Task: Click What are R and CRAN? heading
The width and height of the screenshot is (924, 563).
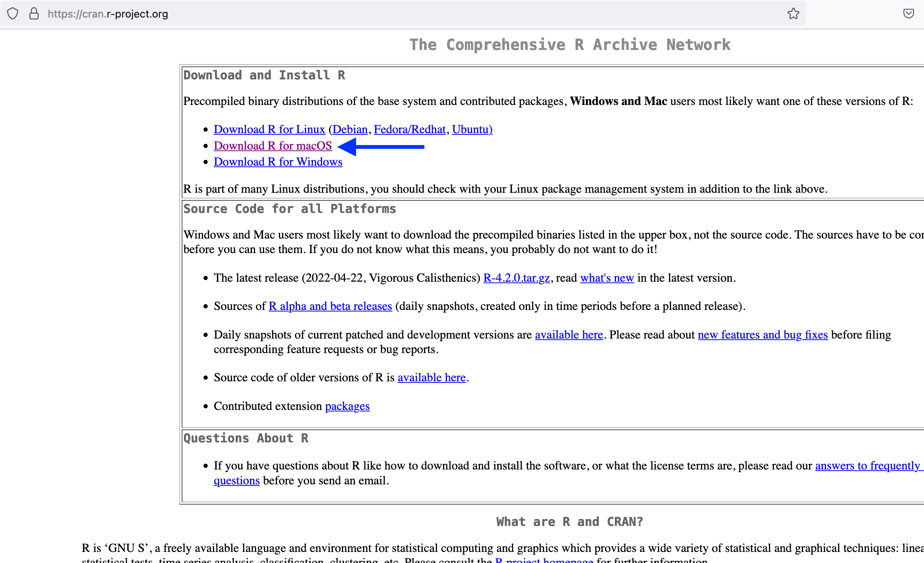Action: tap(569, 522)
